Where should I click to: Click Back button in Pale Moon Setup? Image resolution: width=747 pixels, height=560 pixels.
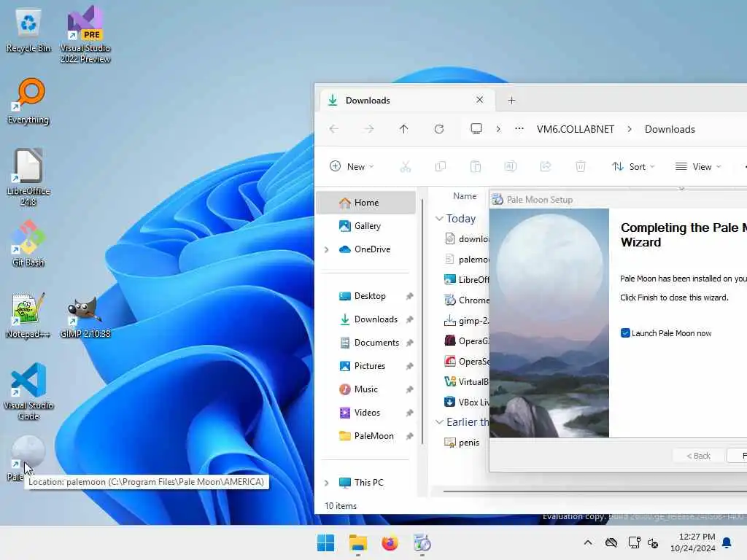click(698, 456)
